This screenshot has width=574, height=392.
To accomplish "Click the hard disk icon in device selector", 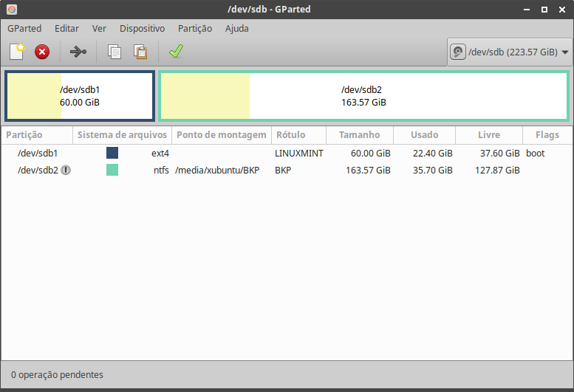I will coord(458,52).
